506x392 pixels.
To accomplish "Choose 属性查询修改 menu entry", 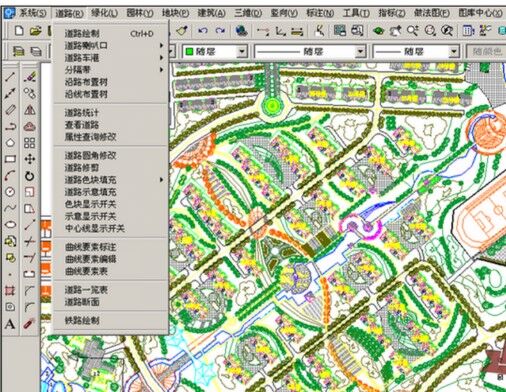I will pos(111,137).
